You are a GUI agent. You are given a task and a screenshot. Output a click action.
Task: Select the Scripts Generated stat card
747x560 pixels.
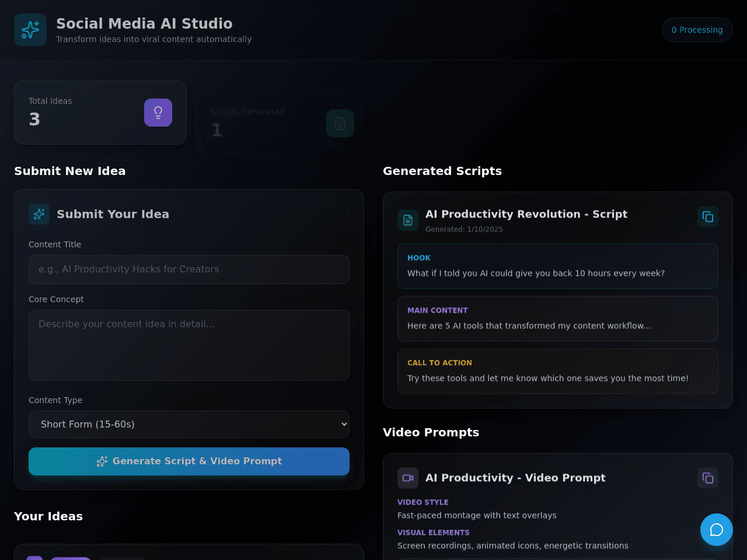(x=282, y=124)
